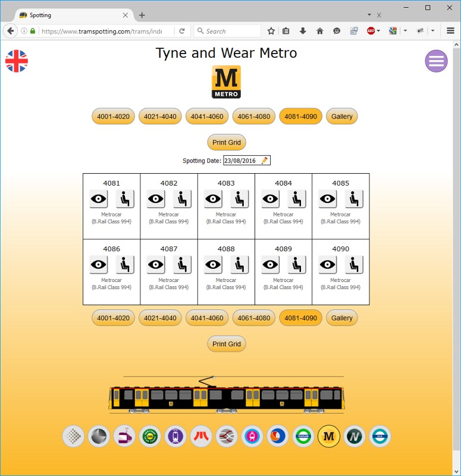
Task: Click the bookmark star icon in toolbar
Action: click(271, 31)
